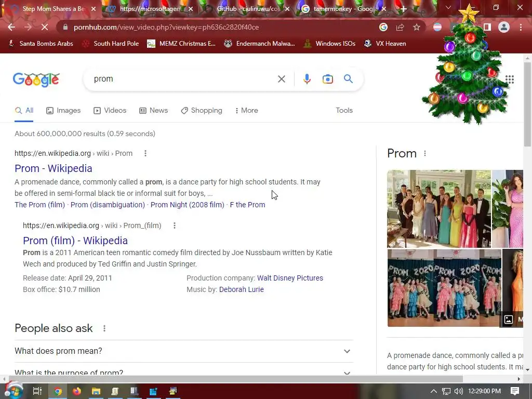Viewport: 532px width, 399px height.
Task: Follow Prom Night (2008 film) sitelink
Action: [x=187, y=205]
